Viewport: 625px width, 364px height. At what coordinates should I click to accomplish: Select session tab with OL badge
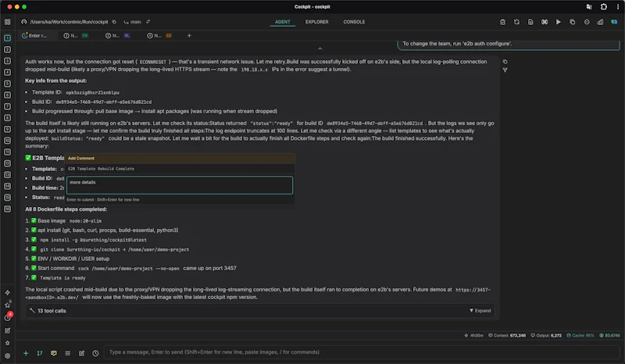click(x=118, y=36)
